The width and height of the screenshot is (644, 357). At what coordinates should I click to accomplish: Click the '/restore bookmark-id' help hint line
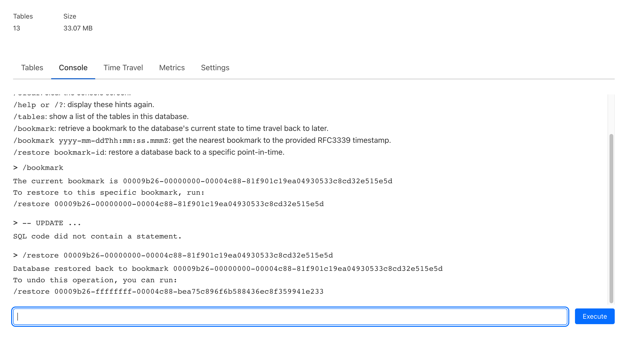click(x=149, y=152)
